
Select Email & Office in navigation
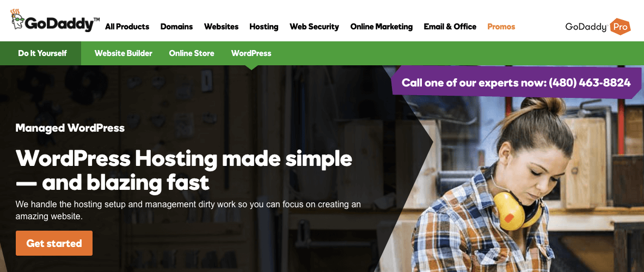pyautogui.click(x=450, y=27)
